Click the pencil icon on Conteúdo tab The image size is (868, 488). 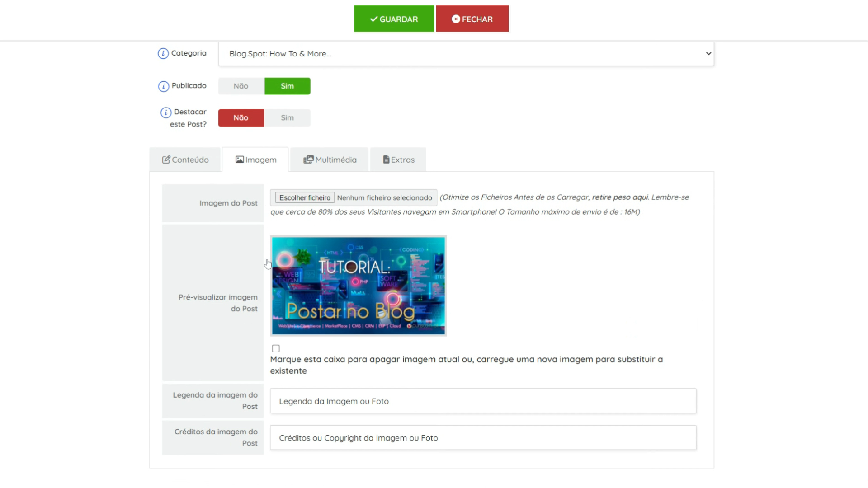(166, 160)
